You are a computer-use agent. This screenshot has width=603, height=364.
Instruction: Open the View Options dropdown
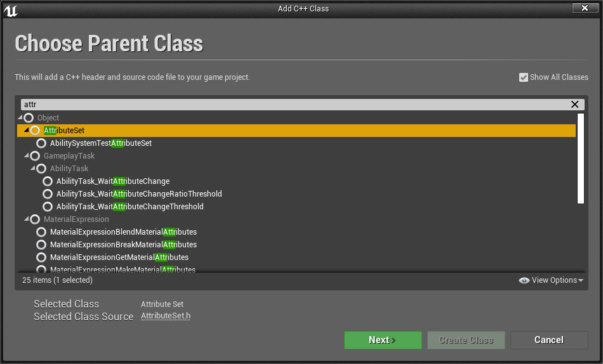[551, 280]
